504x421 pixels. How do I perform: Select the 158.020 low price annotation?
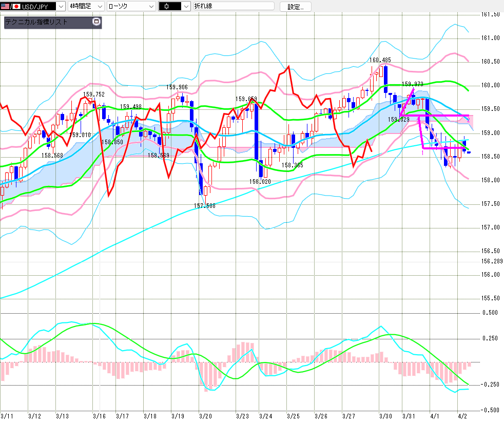[x=260, y=181]
